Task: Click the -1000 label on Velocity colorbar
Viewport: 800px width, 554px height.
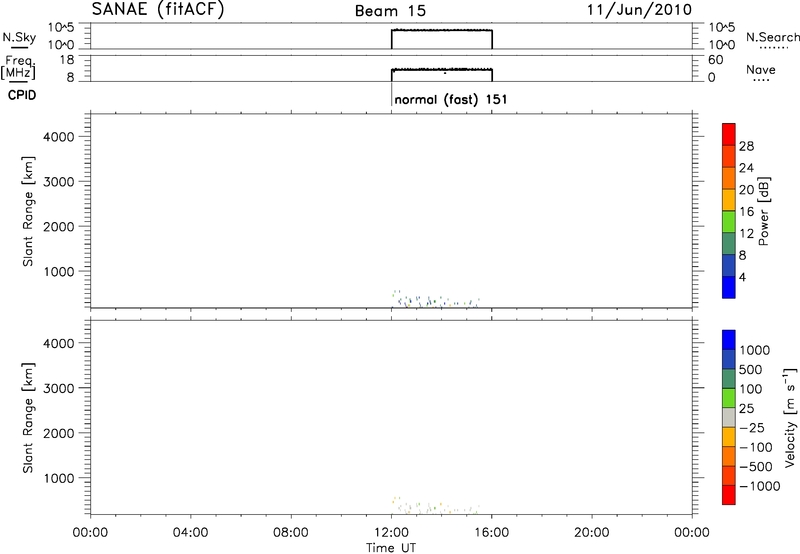Action: [759, 486]
